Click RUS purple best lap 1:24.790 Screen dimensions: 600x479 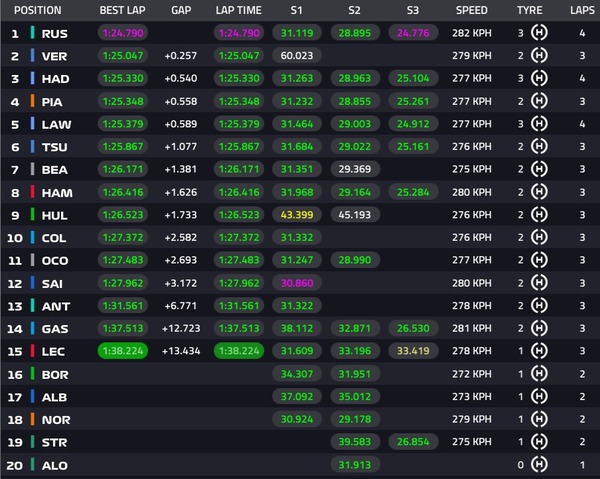pyautogui.click(x=123, y=33)
